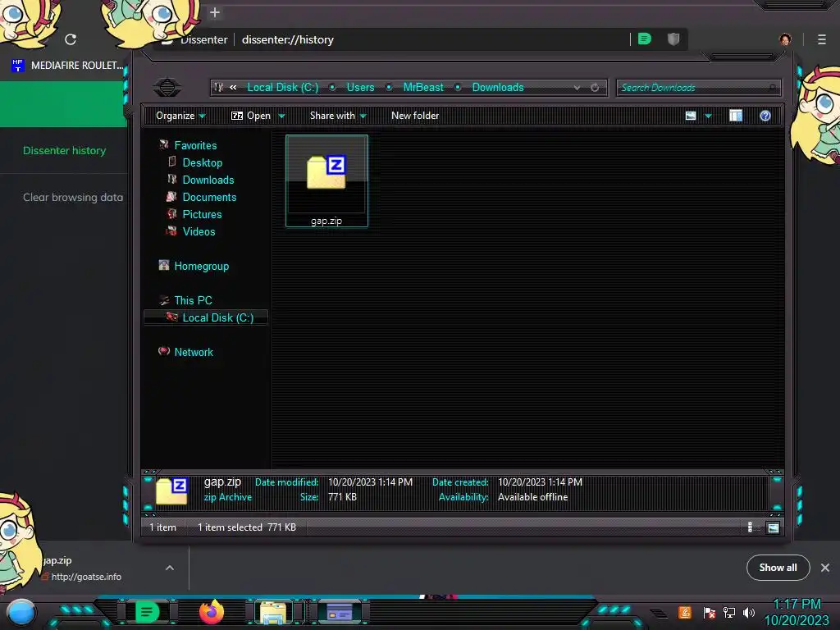The height and width of the screenshot is (630, 840).
Task: Click the MrBeast breadcrumb segment
Action: 423,87
